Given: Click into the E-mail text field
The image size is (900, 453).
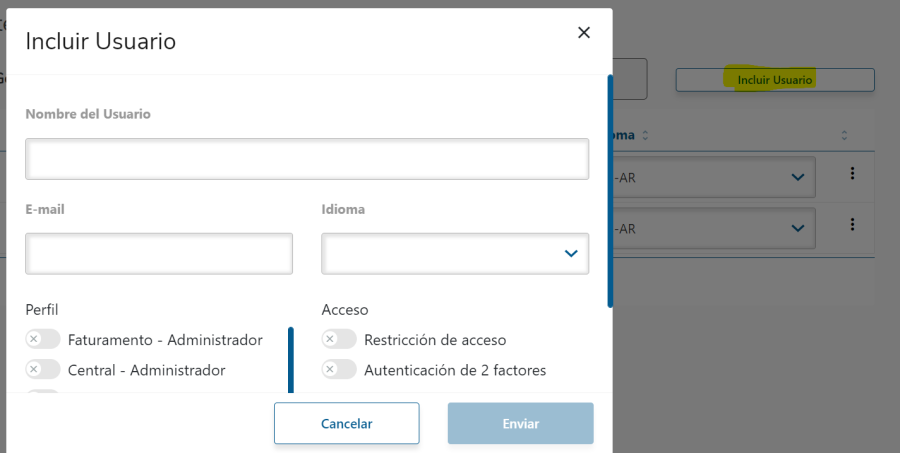Looking at the screenshot, I should pyautogui.click(x=159, y=254).
